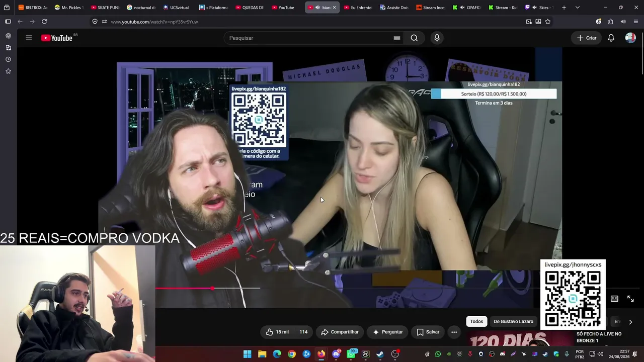Open the YouTube guide hamburger menu
The height and width of the screenshot is (362, 644).
[x=29, y=38]
